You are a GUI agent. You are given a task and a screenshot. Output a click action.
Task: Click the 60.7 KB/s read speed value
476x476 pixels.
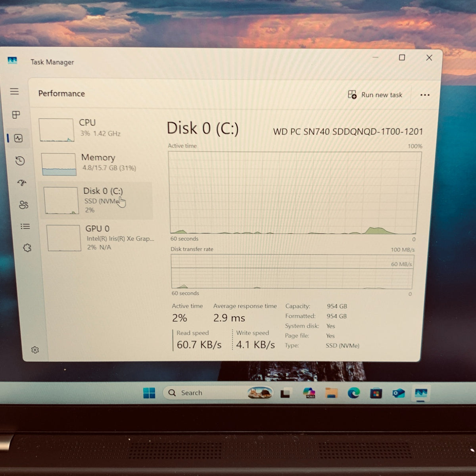point(199,344)
